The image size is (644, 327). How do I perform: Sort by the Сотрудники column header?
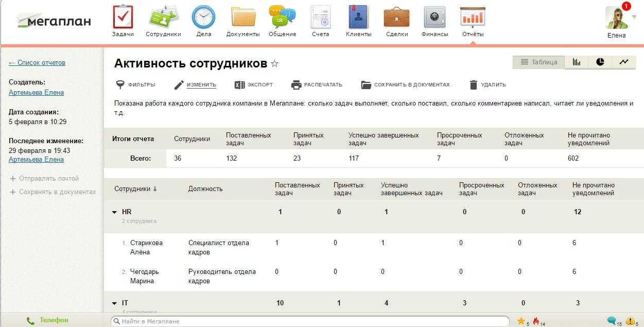click(x=135, y=189)
